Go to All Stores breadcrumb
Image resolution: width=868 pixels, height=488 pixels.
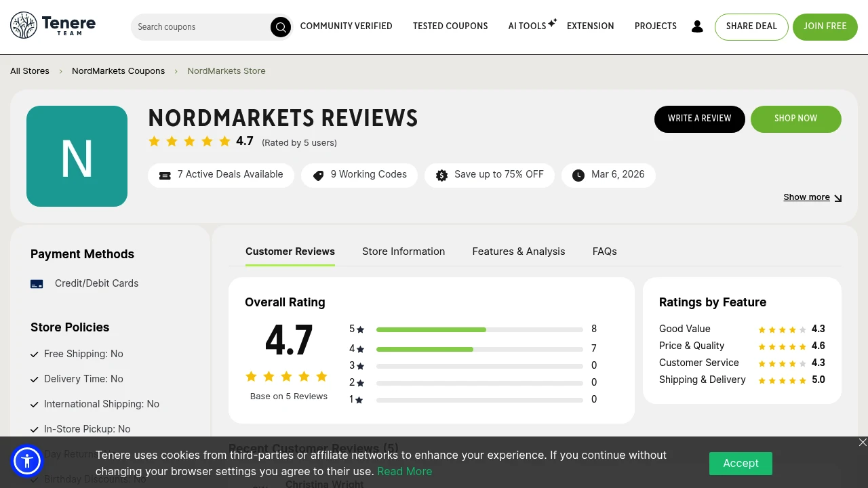30,71
